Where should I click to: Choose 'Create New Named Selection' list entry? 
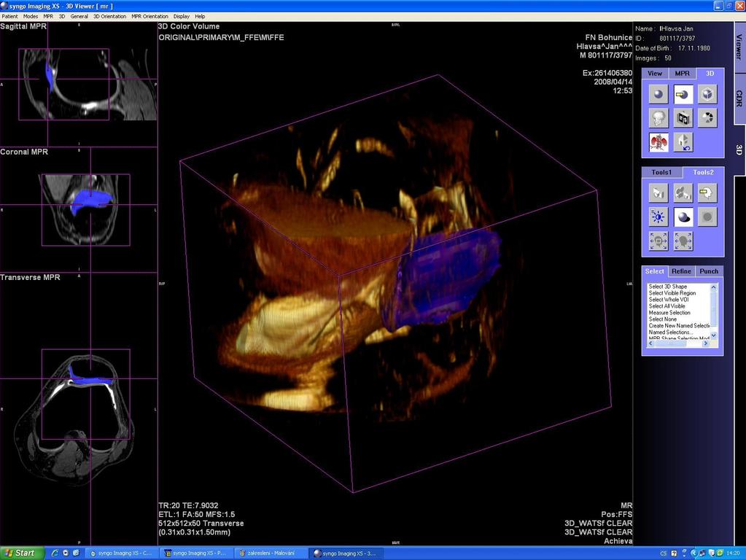[679, 326]
